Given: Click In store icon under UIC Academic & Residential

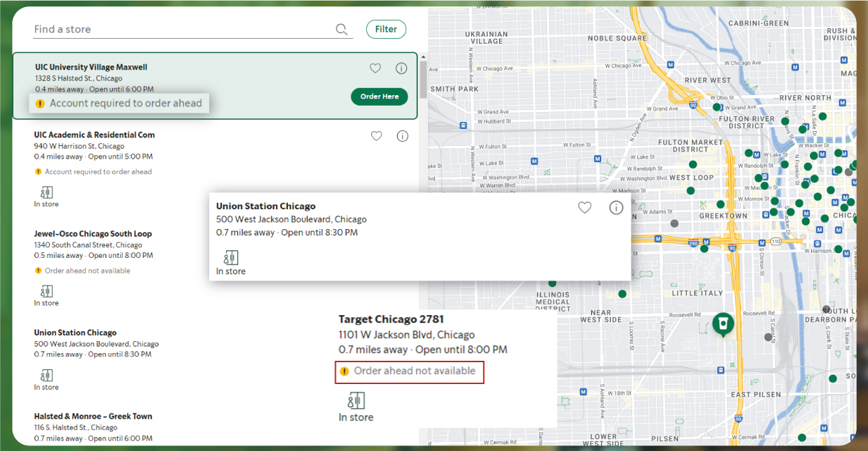Looking at the screenshot, I should 46,192.
